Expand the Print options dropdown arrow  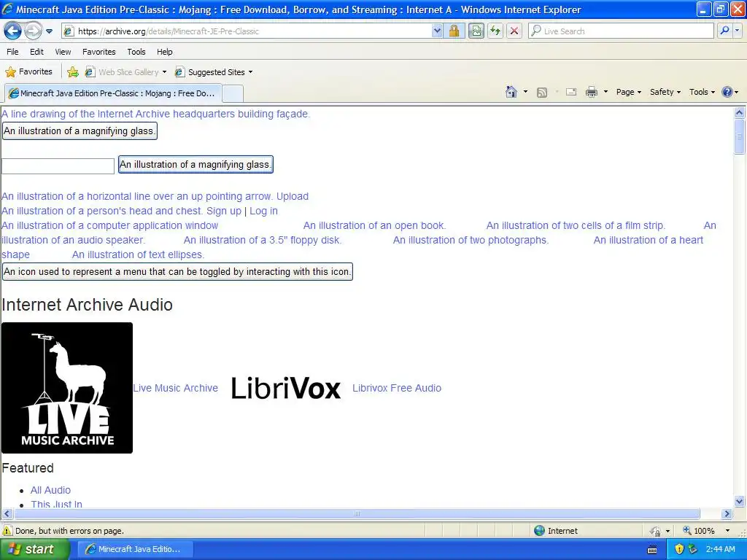[x=606, y=92]
